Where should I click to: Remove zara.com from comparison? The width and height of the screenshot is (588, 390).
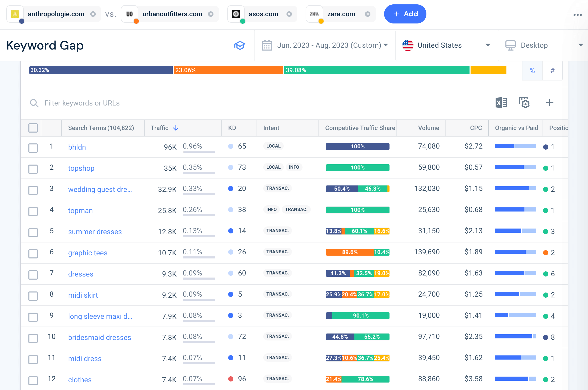[368, 14]
